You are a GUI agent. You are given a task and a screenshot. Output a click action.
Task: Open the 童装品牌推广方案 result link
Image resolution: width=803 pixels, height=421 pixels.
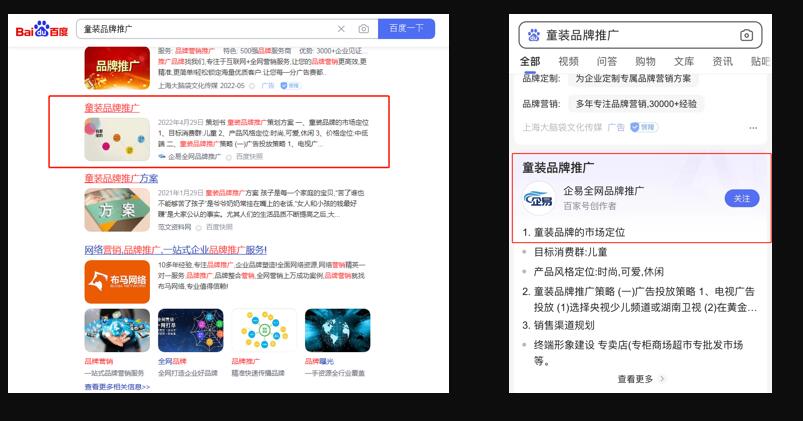(x=121, y=178)
